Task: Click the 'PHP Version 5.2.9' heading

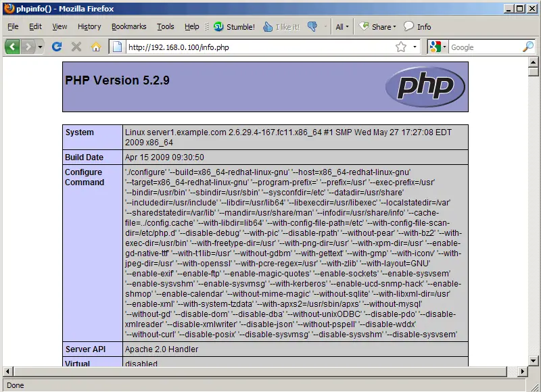Action: (x=117, y=80)
